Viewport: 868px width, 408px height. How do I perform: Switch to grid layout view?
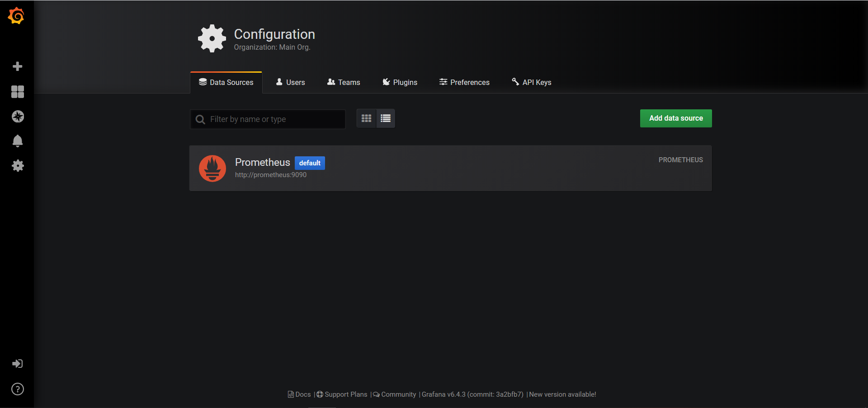[366, 118]
